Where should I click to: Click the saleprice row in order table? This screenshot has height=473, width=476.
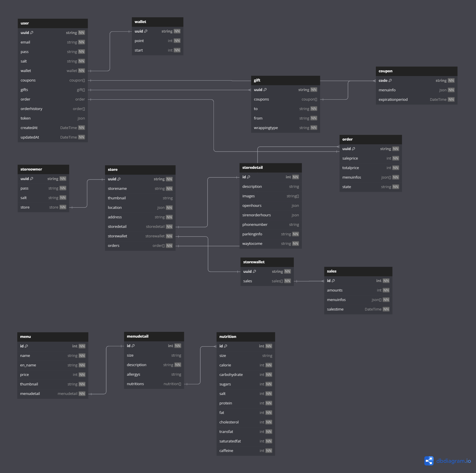click(x=371, y=158)
